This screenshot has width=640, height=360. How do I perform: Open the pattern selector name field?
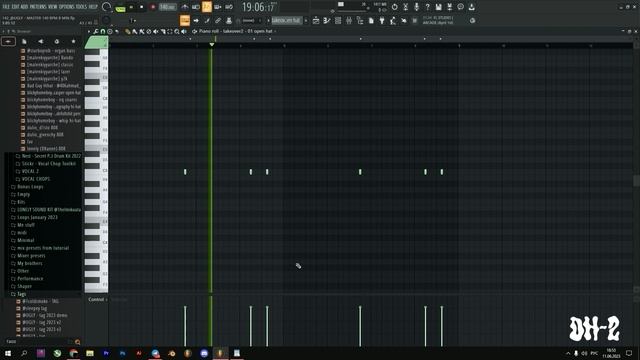[287, 20]
